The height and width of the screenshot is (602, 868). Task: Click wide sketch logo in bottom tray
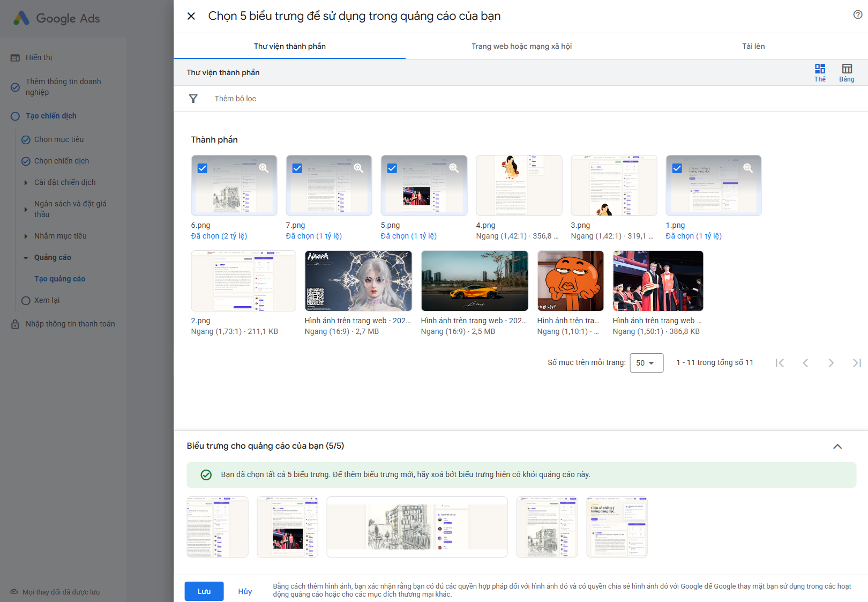[x=417, y=527]
